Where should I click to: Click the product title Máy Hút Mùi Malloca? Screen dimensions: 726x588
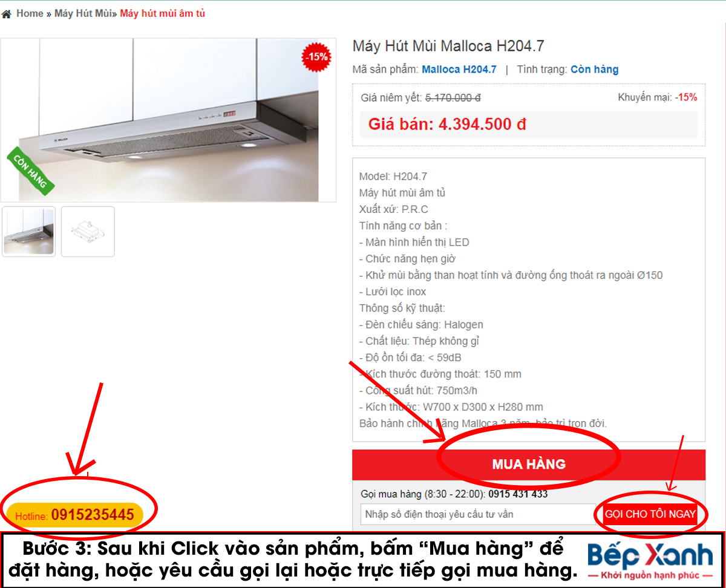[x=449, y=46]
